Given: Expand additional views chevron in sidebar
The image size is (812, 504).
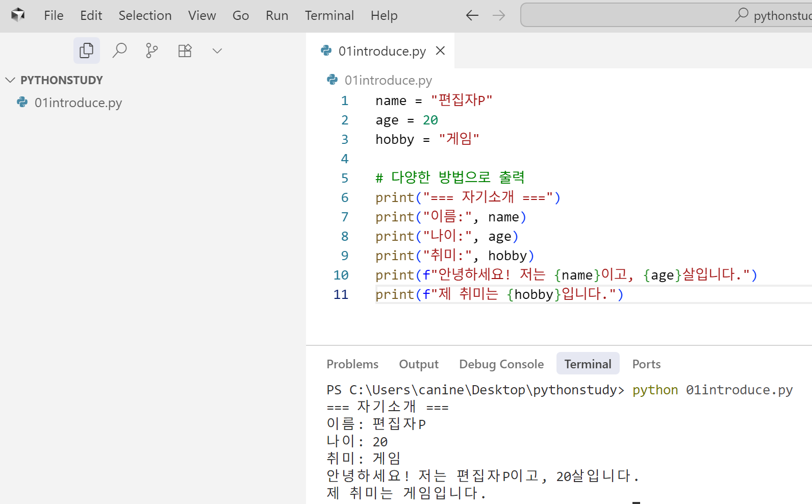Looking at the screenshot, I should click(x=217, y=51).
